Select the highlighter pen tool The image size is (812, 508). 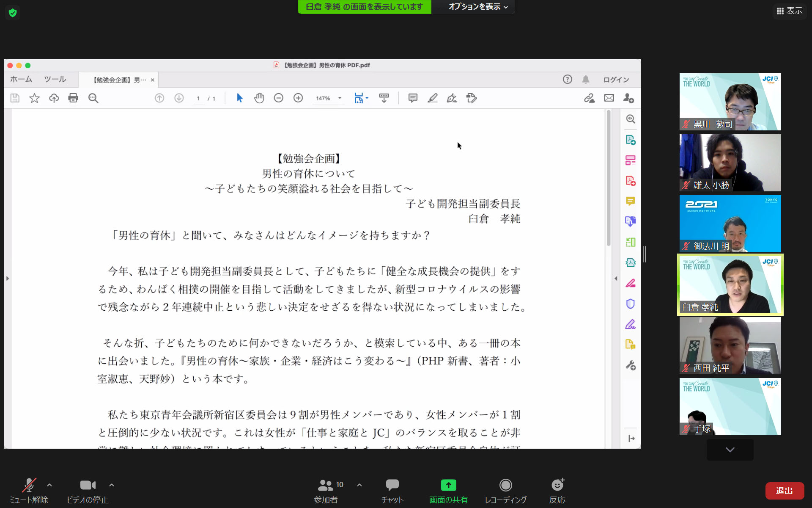pos(432,98)
